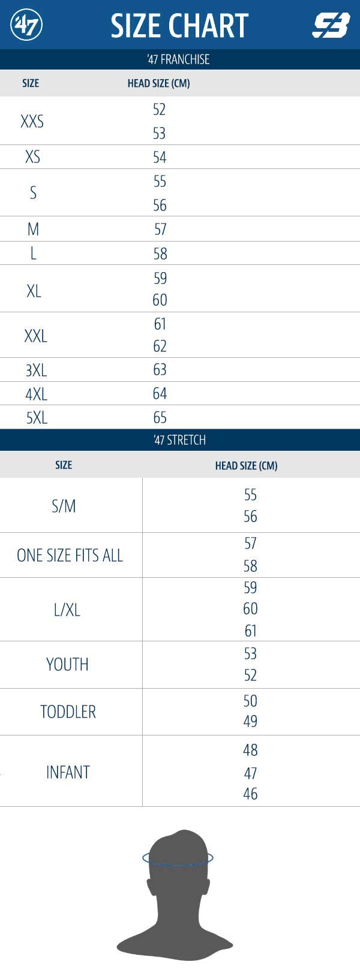Image resolution: width=360 pixels, height=980 pixels.
Task: Click the '47 brand logo
Action: pyautogui.click(x=26, y=25)
